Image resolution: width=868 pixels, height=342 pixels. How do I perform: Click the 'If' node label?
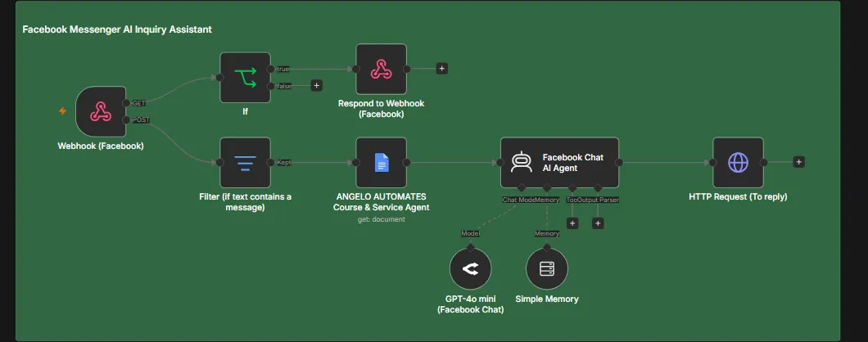(x=245, y=112)
